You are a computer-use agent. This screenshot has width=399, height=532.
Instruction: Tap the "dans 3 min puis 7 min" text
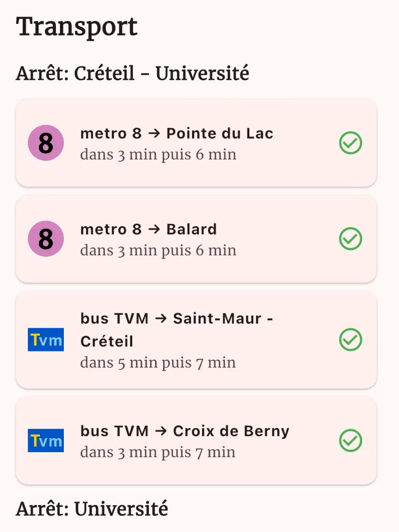158,453
